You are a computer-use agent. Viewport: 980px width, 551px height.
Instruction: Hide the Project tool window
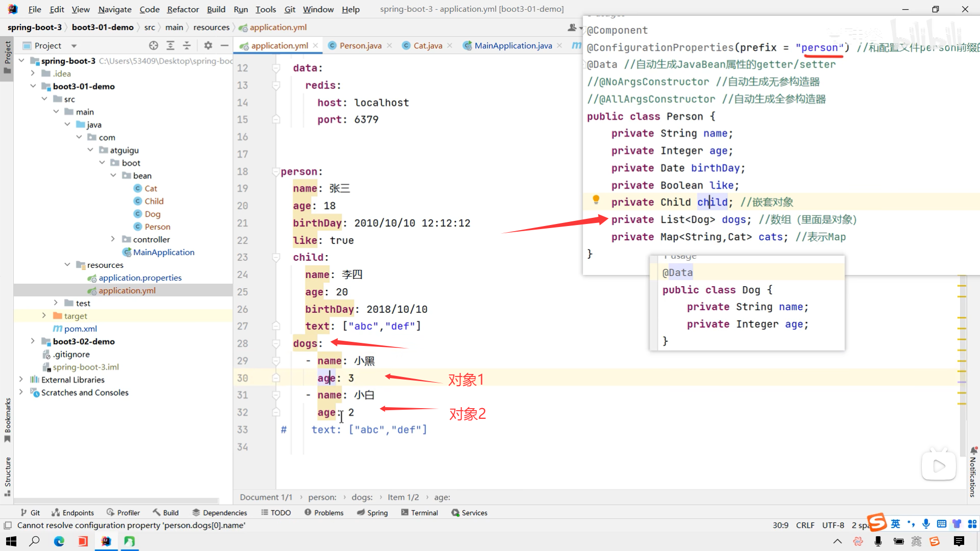(224, 45)
